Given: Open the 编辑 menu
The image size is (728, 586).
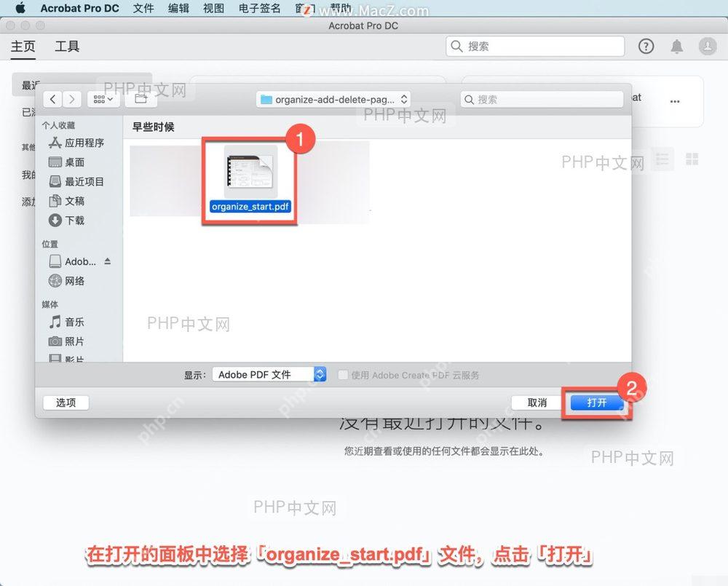Looking at the screenshot, I should pyautogui.click(x=178, y=8).
